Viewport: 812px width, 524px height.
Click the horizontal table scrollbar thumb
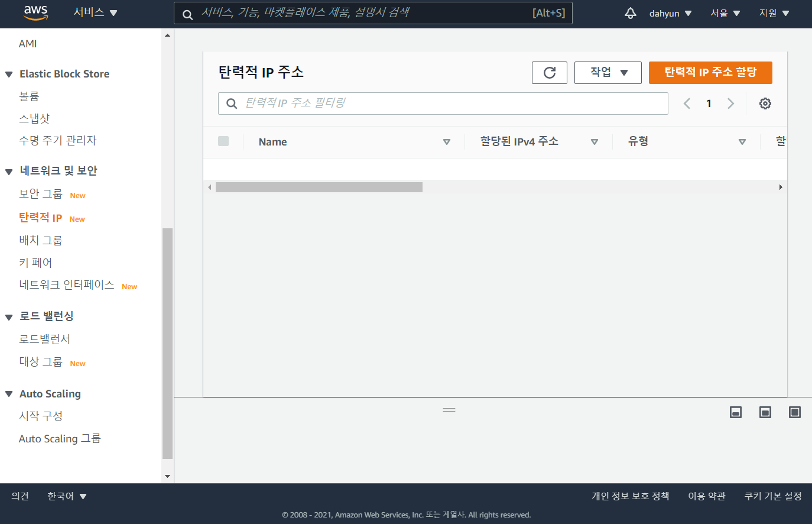tap(319, 187)
